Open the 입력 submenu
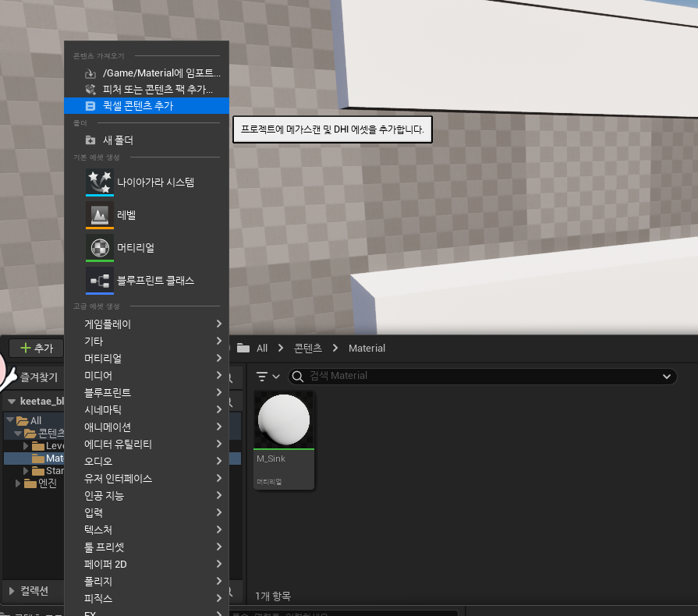Image resolution: width=698 pixels, height=616 pixels. [147, 513]
